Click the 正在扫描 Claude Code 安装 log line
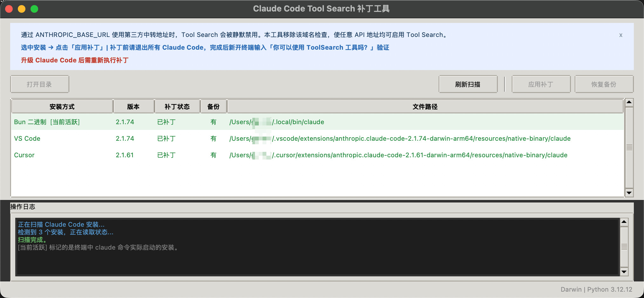644x298 pixels. point(61,224)
